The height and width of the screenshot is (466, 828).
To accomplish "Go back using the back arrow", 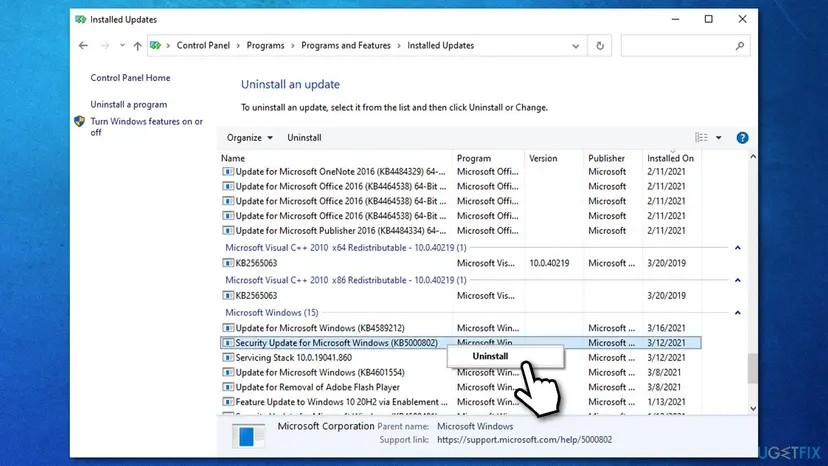I will (83, 45).
